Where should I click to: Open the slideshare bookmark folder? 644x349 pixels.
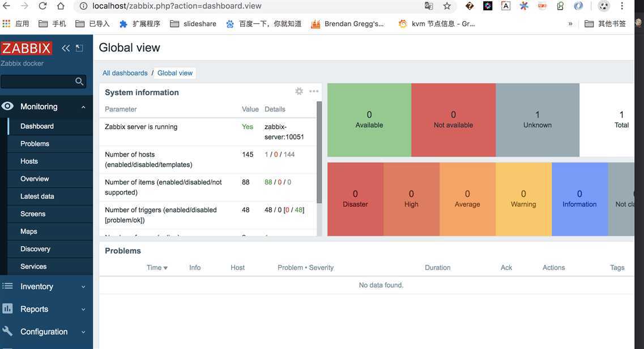193,24
